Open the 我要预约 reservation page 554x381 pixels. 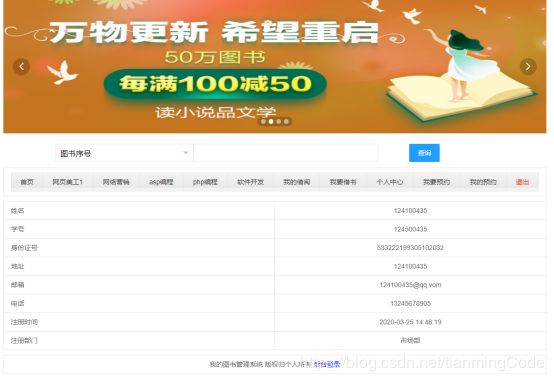coord(436,182)
